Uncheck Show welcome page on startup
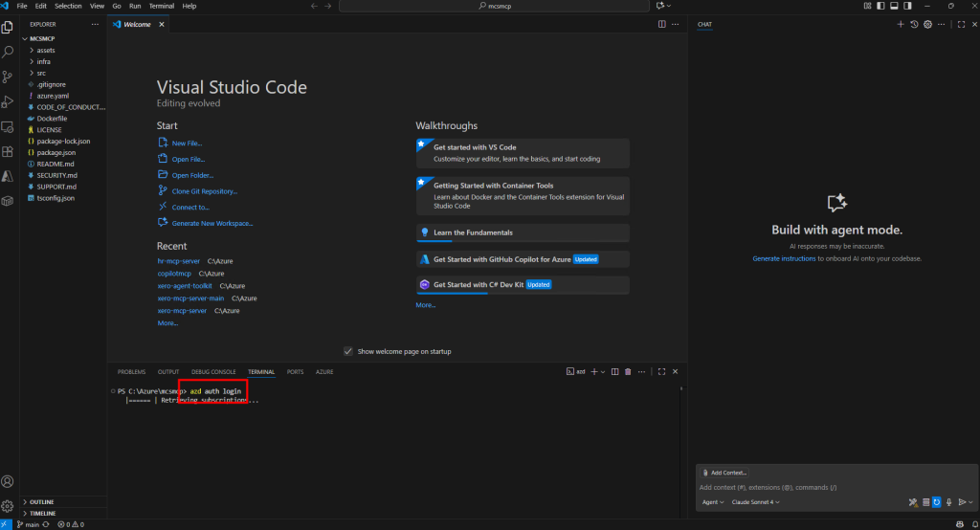This screenshot has height=530, width=980. (348, 351)
